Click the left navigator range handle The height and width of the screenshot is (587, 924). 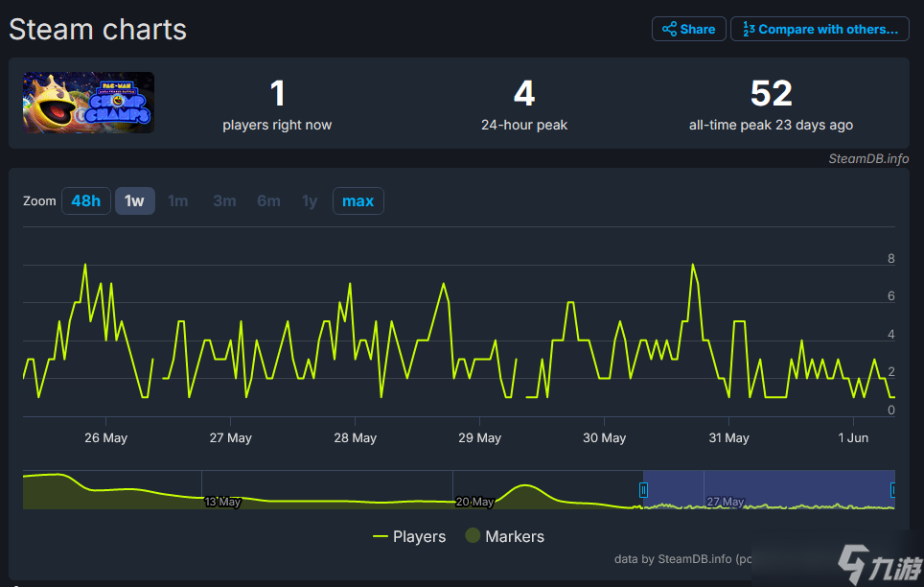643,490
